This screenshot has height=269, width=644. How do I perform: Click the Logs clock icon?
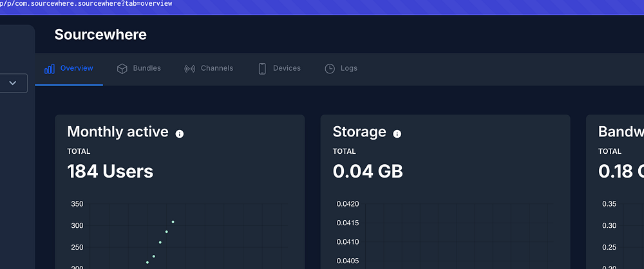[330, 69]
